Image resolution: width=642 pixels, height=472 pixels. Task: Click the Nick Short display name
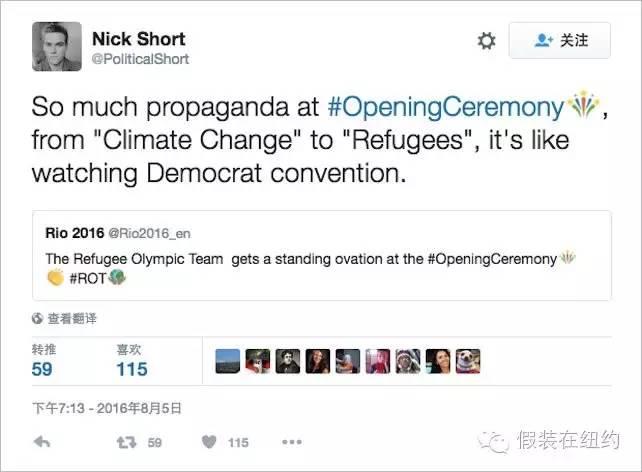pos(139,39)
